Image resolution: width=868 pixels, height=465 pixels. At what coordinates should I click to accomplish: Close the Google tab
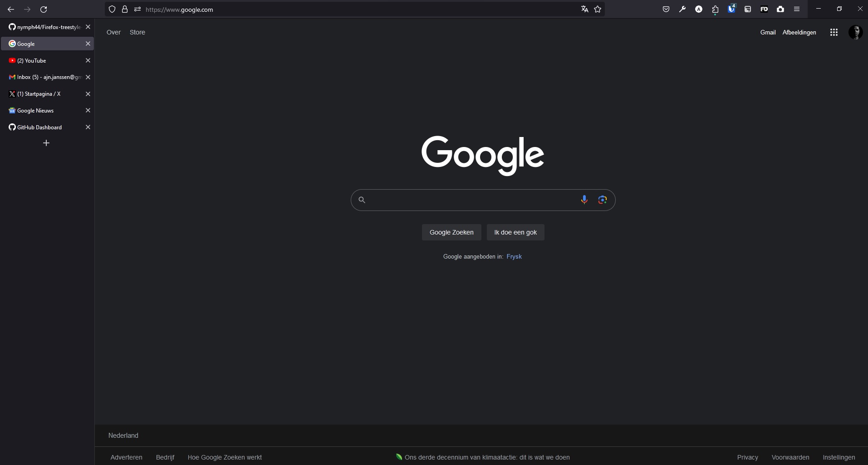(88, 44)
